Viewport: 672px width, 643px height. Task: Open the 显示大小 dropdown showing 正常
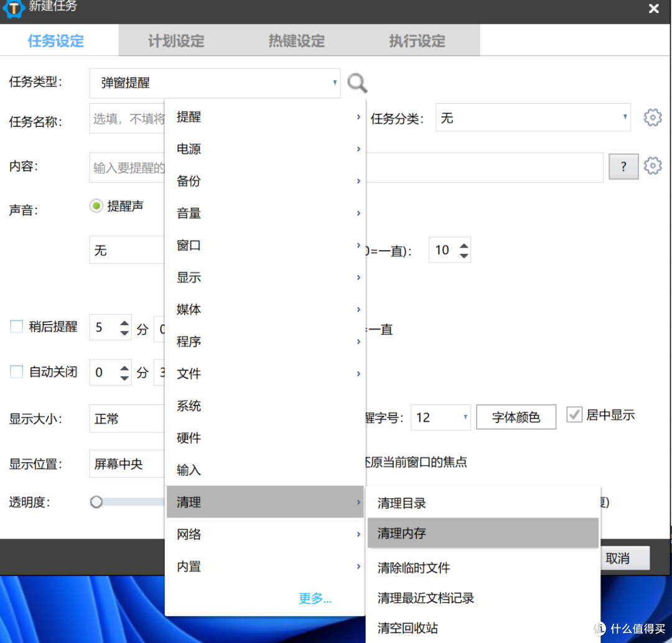click(127, 419)
